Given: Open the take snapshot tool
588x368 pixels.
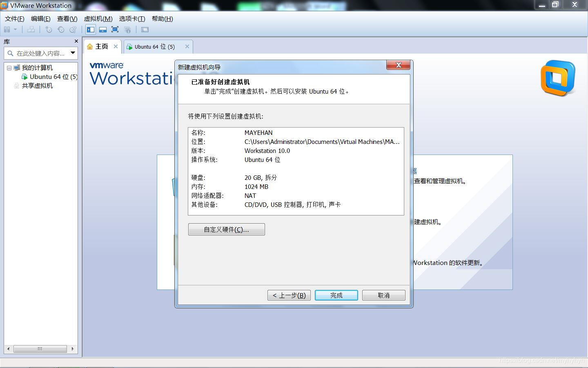Looking at the screenshot, I should [49, 29].
